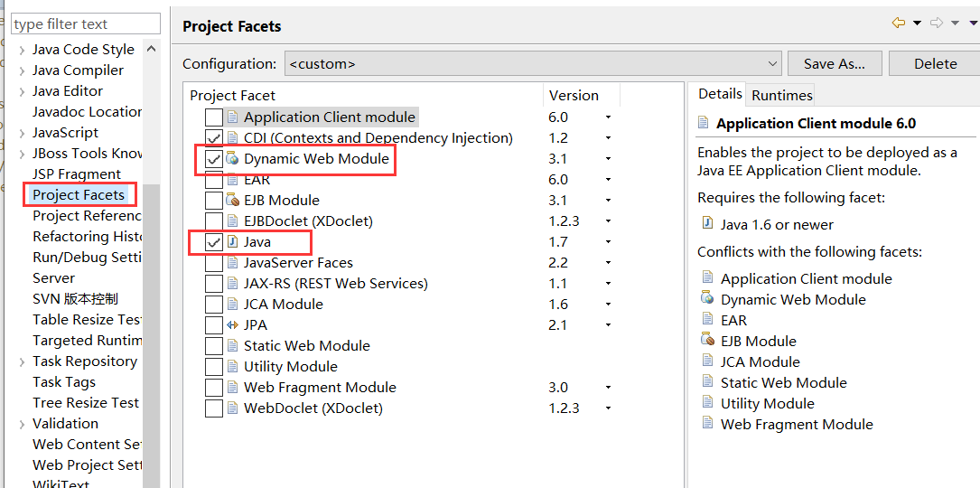
Task: Uncheck the Dynamic Web Module checkbox
Action: 214,159
